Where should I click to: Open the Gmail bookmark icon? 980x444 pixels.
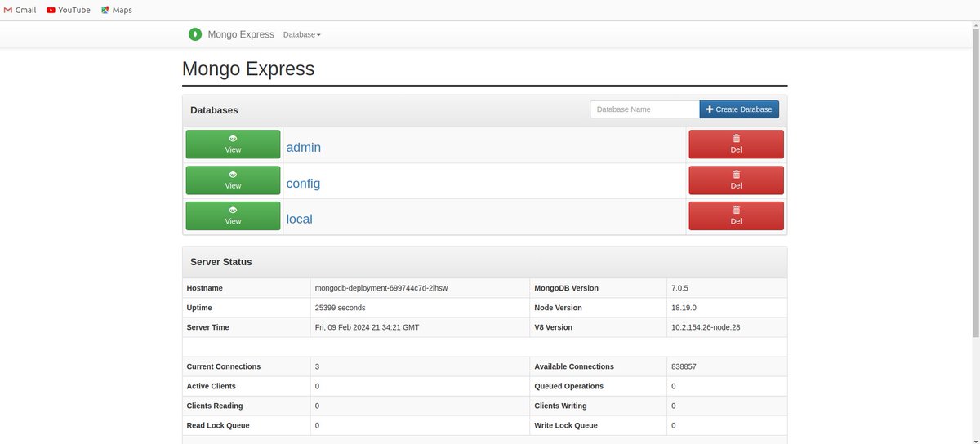click(8, 10)
